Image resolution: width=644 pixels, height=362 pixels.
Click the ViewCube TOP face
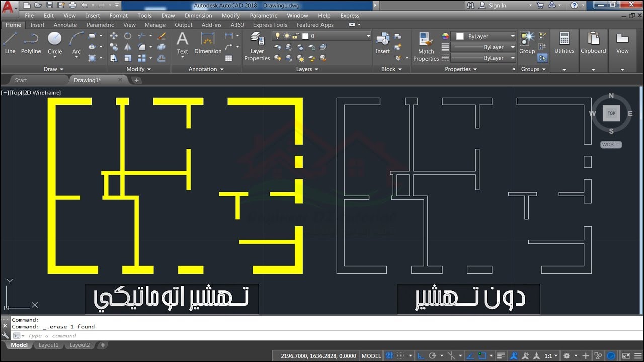pyautogui.click(x=611, y=113)
